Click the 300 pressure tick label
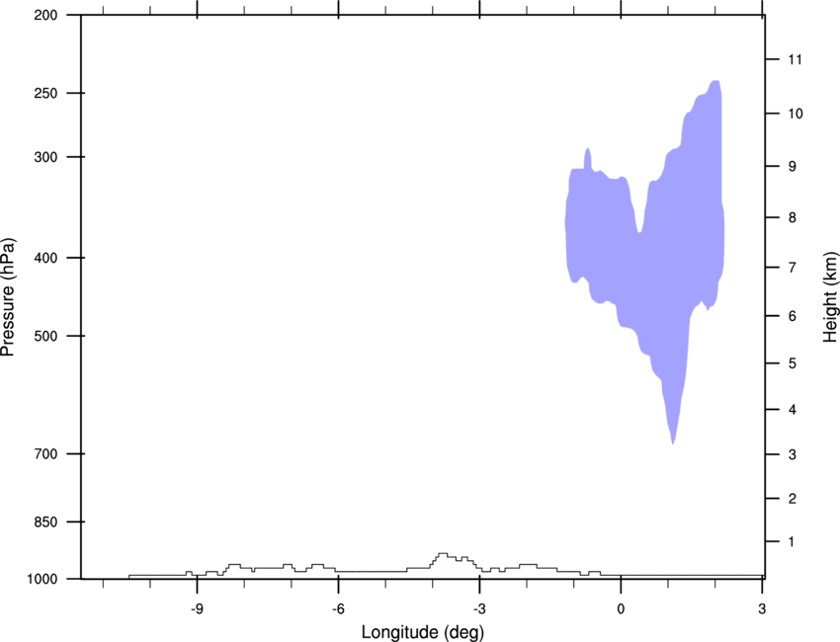The height and width of the screenshot is (642, 840). pos(45,157)
